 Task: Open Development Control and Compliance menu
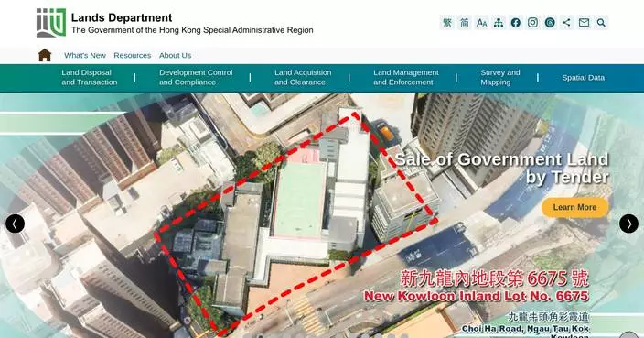[196, 77]
